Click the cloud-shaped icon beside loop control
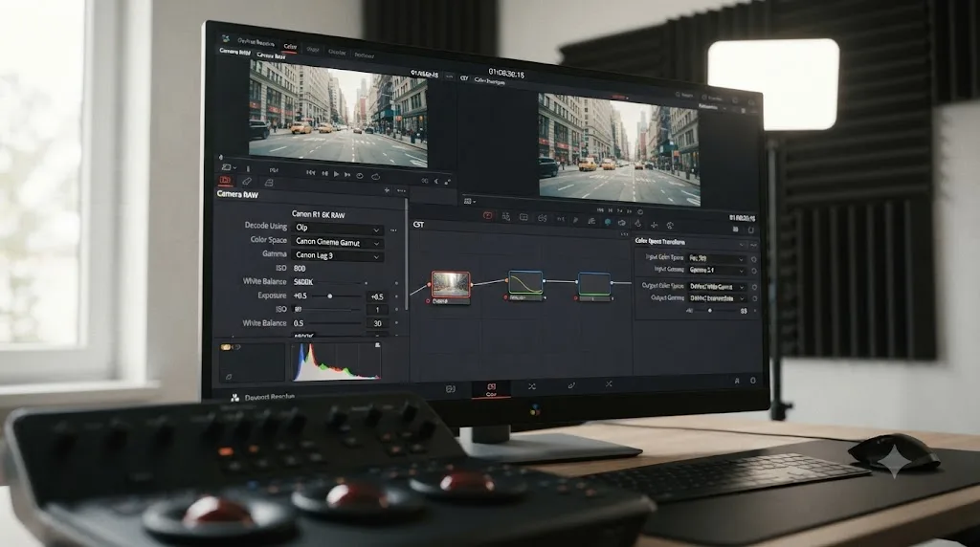Viewport: 980px width, 547px height. [375, 177]
